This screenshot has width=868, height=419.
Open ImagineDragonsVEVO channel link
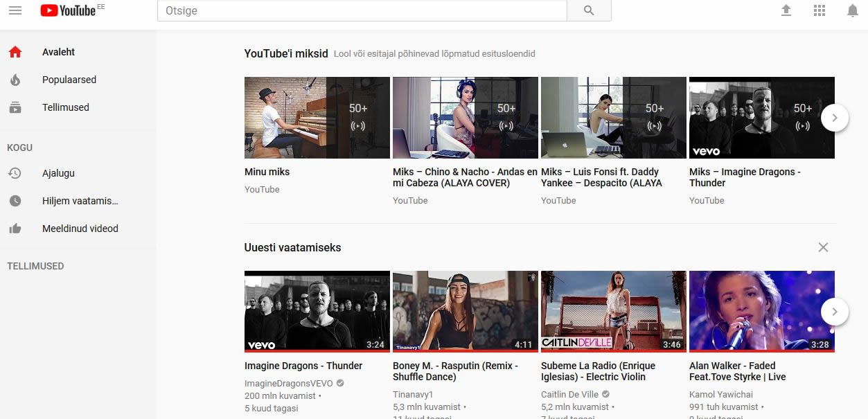[x=289, y=383]
